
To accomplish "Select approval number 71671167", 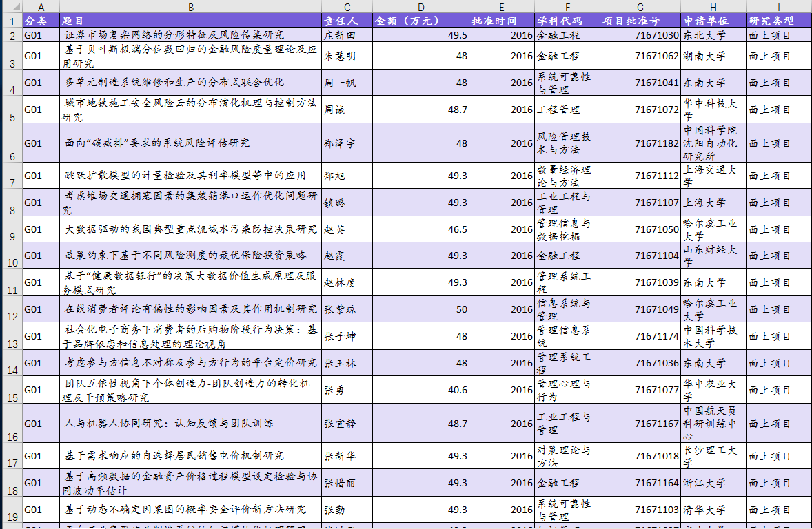I will click(x=640, y=424).
